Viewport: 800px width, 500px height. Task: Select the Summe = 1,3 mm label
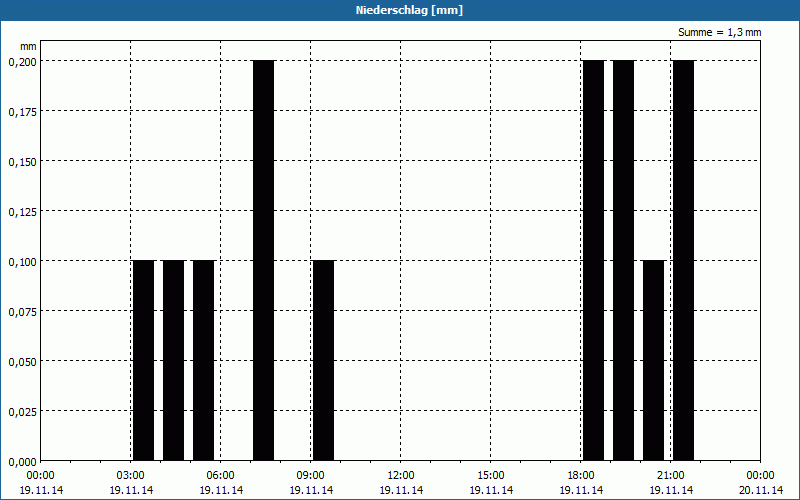[x=719, y=32]
